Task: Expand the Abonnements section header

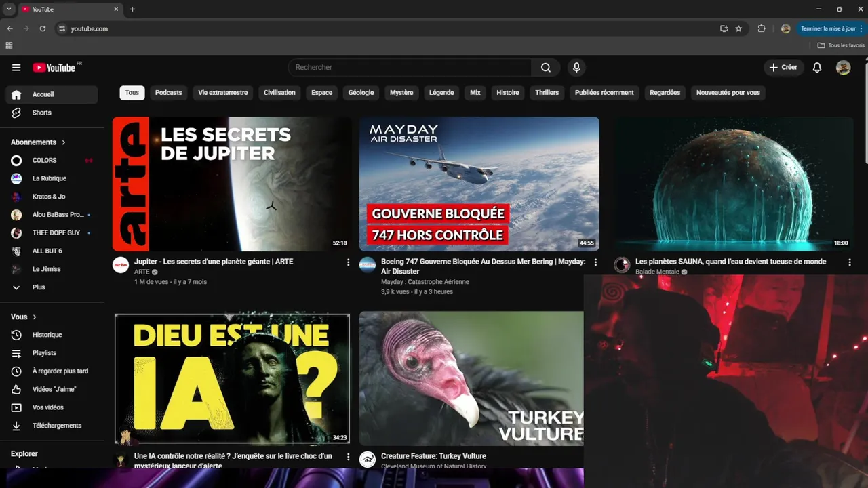Action: coord(39,142)
